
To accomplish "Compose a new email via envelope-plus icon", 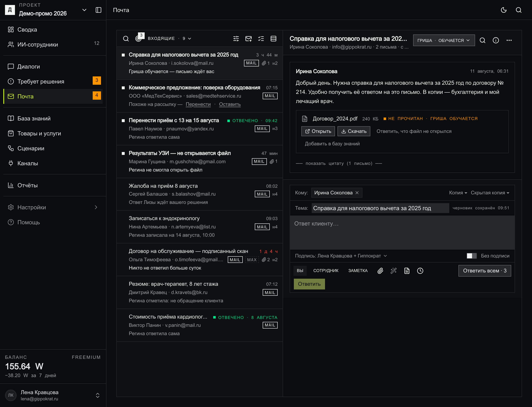I will (x=249, y=39).
